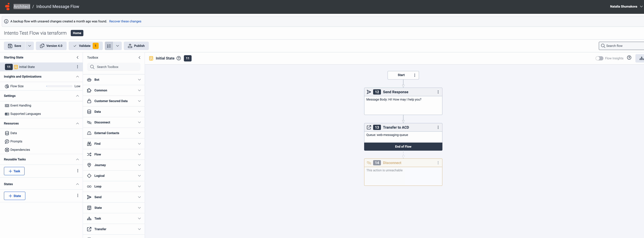Click the Search flow field
Image resolution: width=644 pixels, height=238 pixels.
[x=622, y=46]
